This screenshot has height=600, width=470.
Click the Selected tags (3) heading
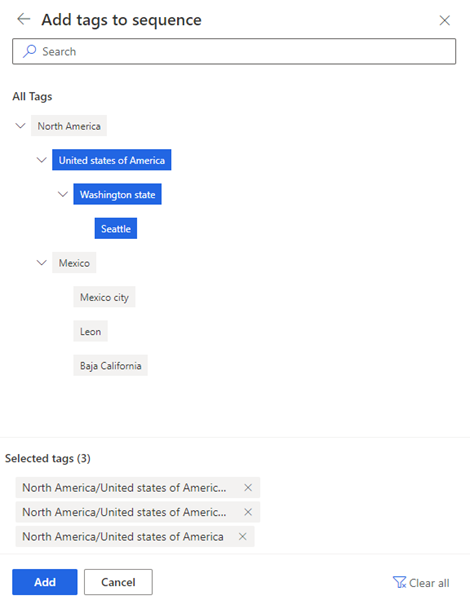(x=48, y=458)
